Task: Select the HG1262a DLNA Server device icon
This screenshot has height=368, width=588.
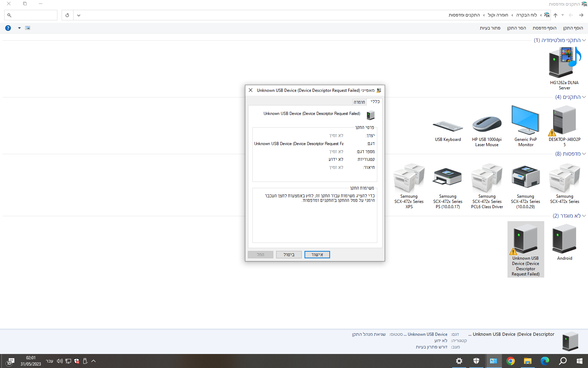Action: click(564, 63)
